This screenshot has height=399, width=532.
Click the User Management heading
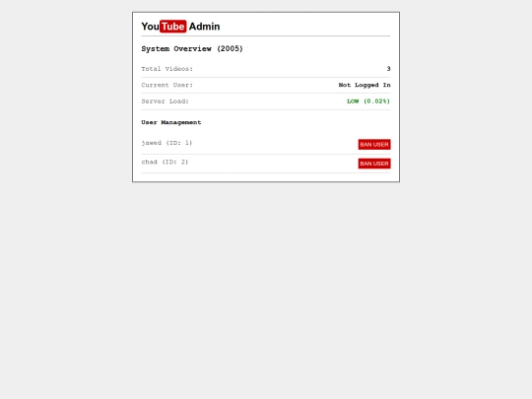pyautogui.click(x=171, y=122)
